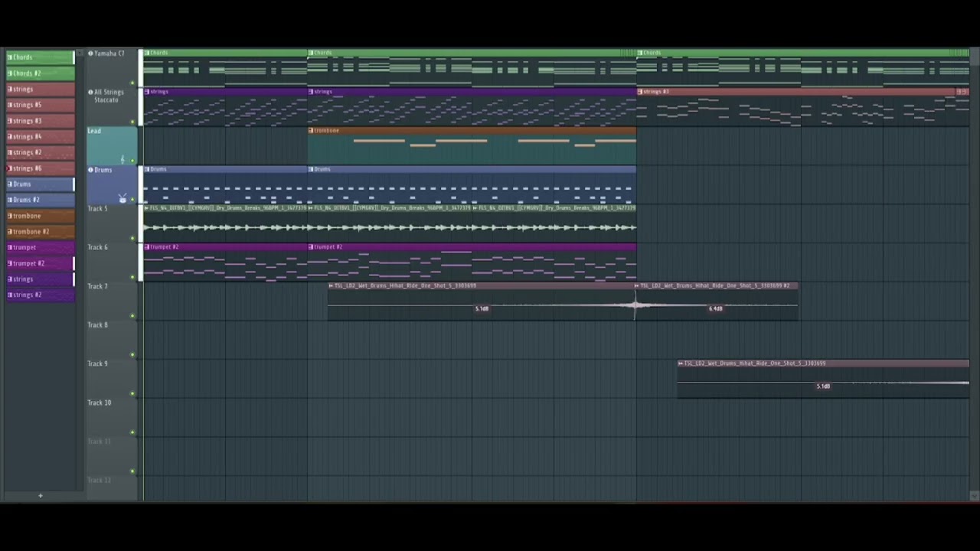The height and width of the screenshot is (551, 980).
Task: Click the pattern icon of strings #6 in the picker
Action: pyautogui.click(x=10, y=168)
